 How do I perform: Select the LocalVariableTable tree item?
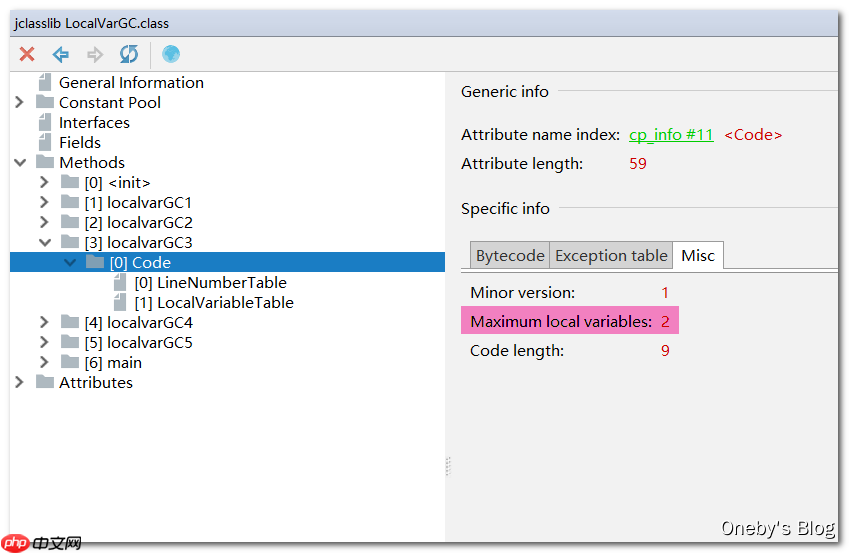214,303
